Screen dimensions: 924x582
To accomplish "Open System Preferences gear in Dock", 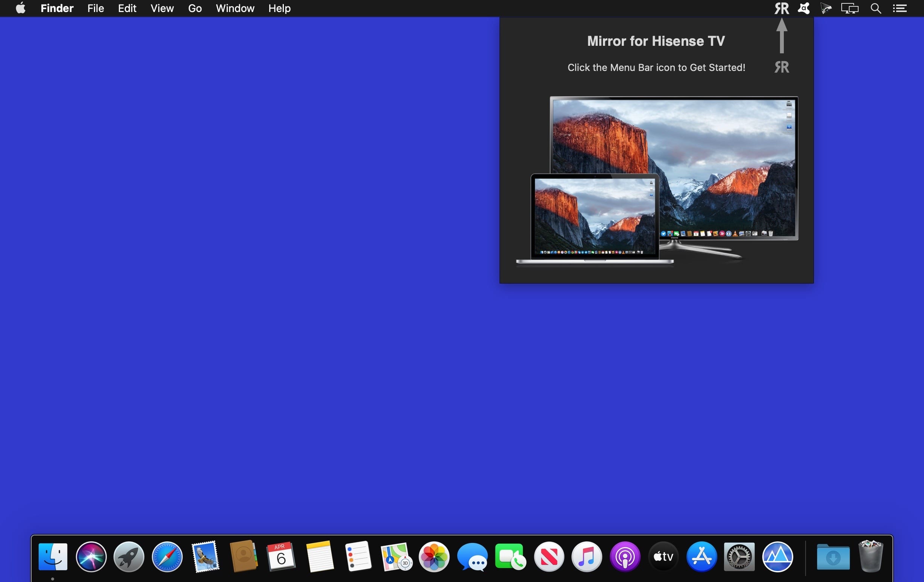I will (739, 556).
